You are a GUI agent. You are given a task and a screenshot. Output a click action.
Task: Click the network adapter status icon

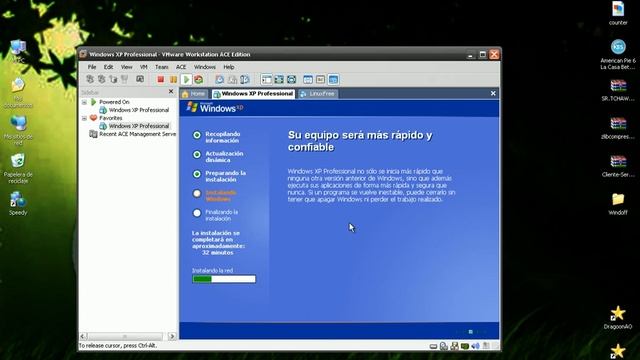tap(454, 346)
